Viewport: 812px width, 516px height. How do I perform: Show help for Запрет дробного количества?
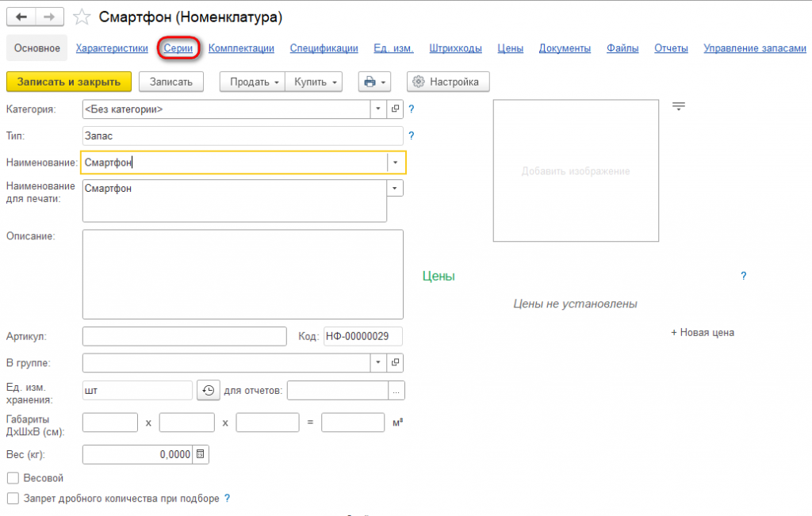tap(227, 499)
